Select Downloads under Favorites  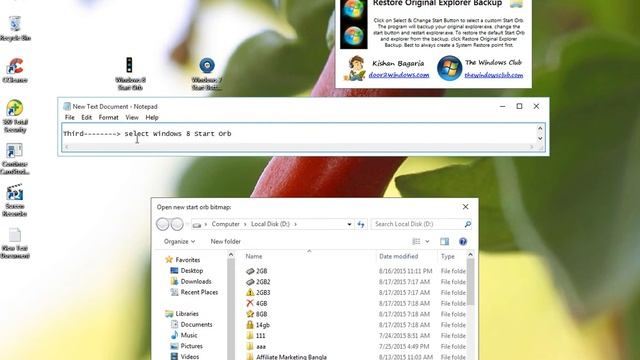pos(191,282)
